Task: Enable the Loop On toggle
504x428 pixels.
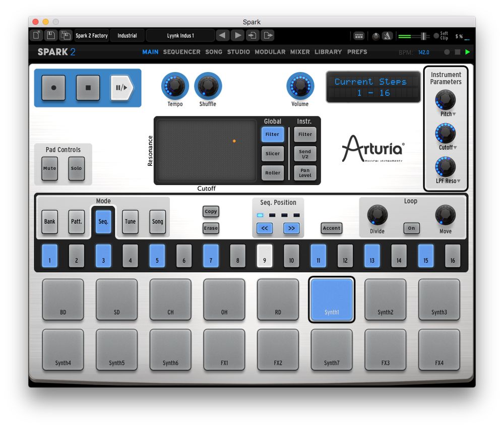Action: click(411, 228)
